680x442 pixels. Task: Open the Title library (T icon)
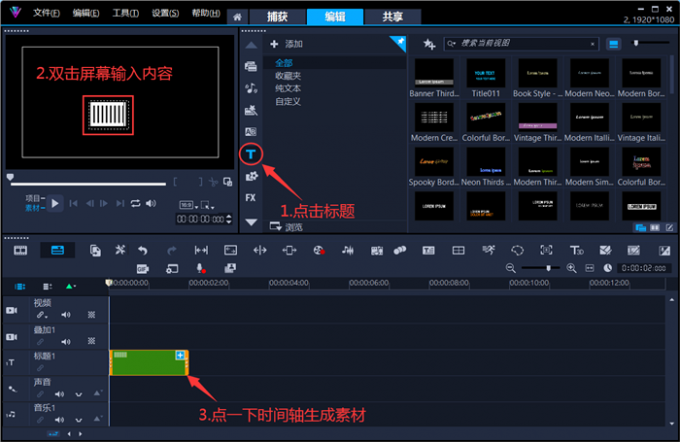(251, 154)
